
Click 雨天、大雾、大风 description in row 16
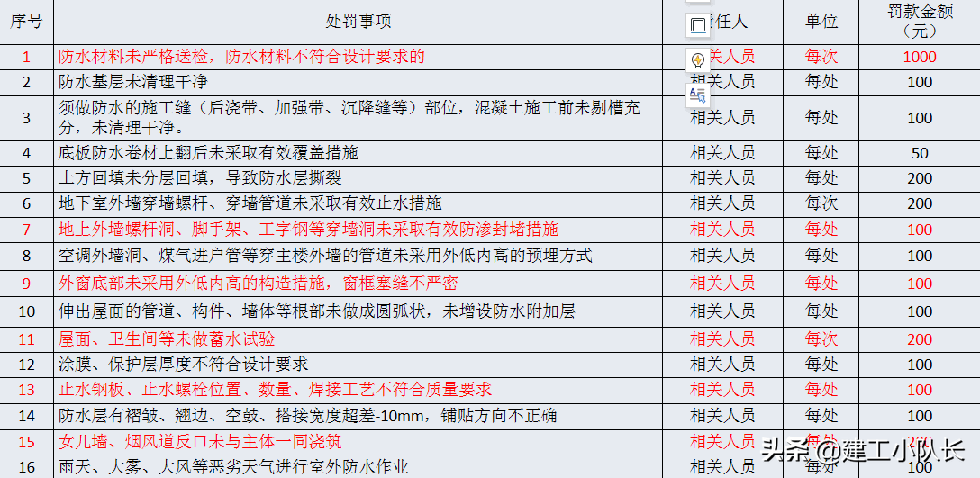point(358,467)
